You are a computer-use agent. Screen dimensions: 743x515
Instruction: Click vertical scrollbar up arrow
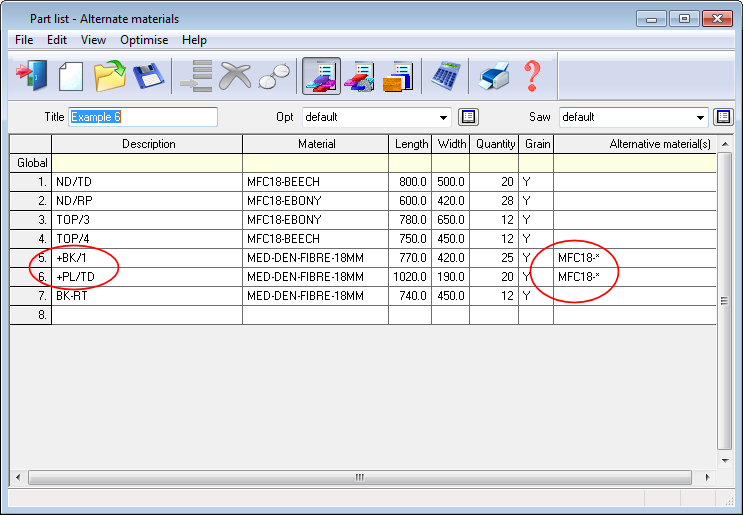click(725, 144)
